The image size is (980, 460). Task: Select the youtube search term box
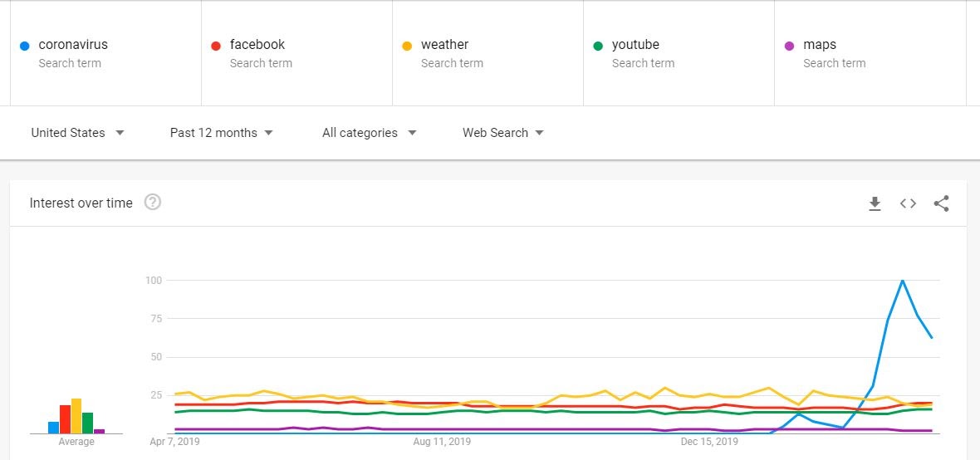[x=679, y=53]
